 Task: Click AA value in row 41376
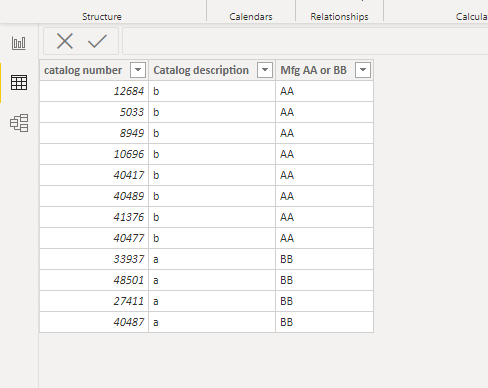click(x=324, y=217)
